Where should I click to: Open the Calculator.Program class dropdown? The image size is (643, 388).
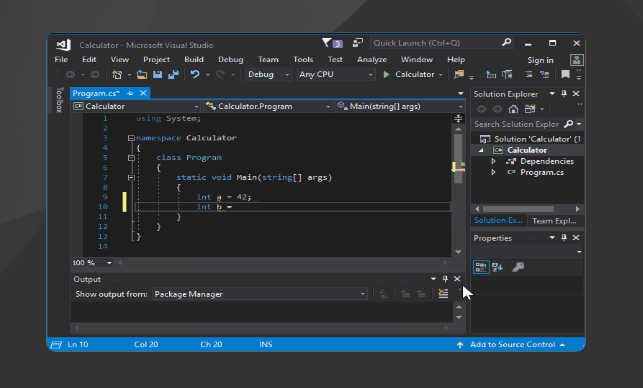pyautogui.click(x=268, y=106)
